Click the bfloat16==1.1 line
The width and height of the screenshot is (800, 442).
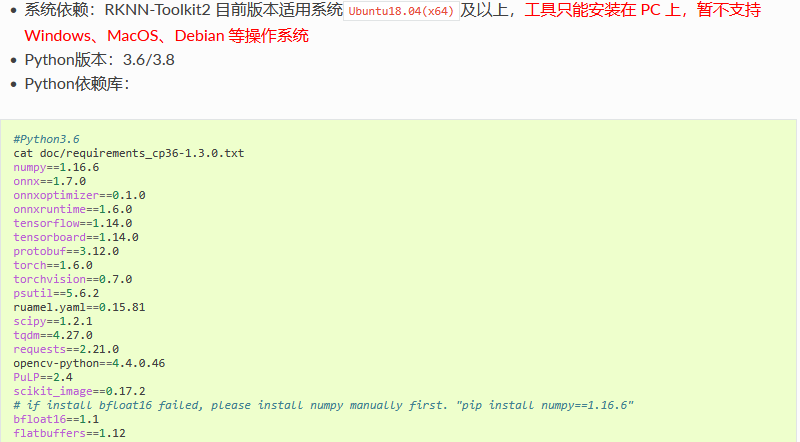tap(56, 420)
